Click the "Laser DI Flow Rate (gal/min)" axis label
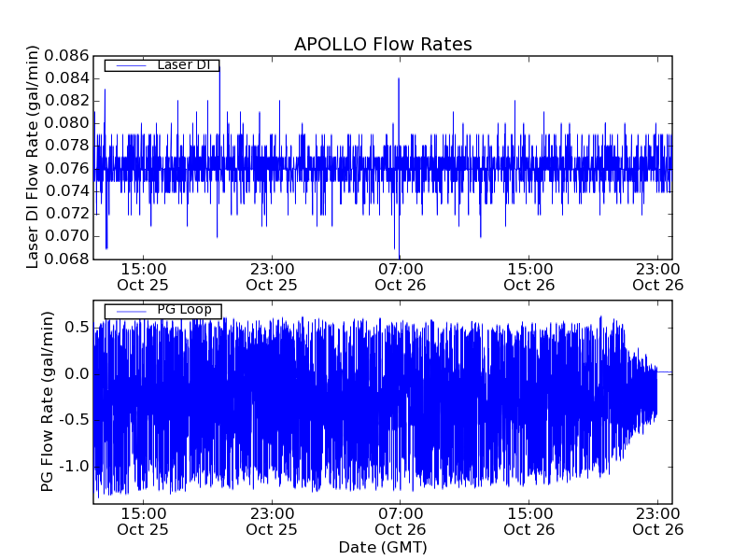The image size is (747, 560). point(32,157)
